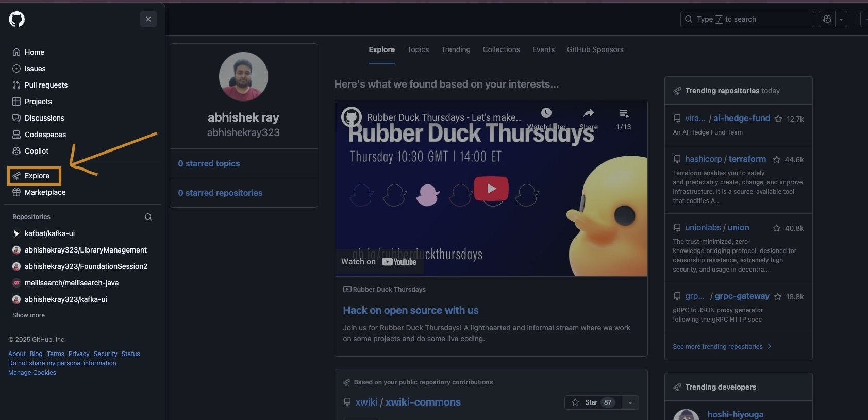Open meilisearch/meilisearch-java repository
Viewport: 868px width, 420px height.
coord(72,283)
